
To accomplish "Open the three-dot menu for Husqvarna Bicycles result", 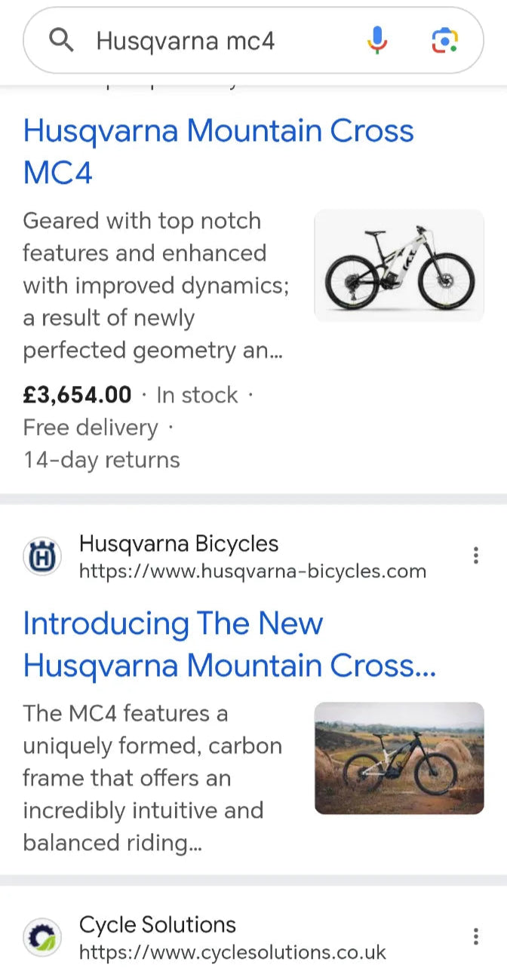I will coord(476,556).
